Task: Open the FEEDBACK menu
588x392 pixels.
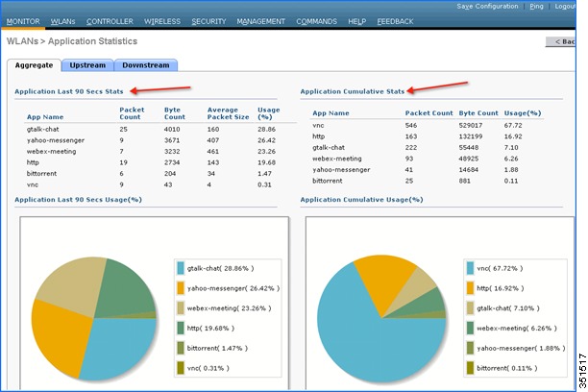Action: coord(395,21)
